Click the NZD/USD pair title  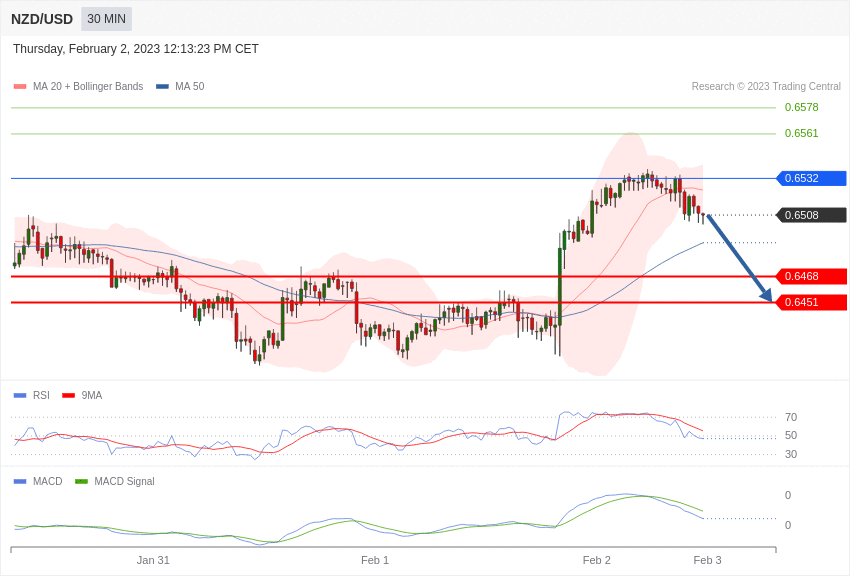[42, 19]
